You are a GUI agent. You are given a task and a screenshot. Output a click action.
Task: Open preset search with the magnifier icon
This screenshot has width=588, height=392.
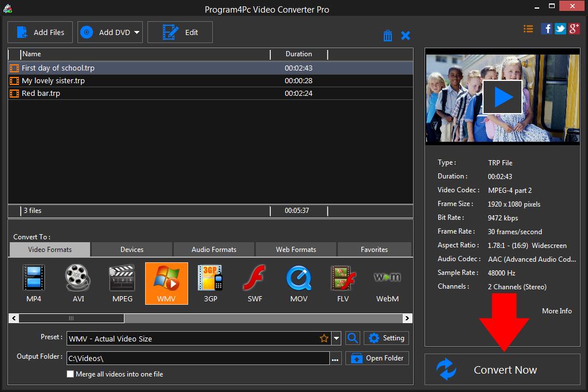click(352, 338)
